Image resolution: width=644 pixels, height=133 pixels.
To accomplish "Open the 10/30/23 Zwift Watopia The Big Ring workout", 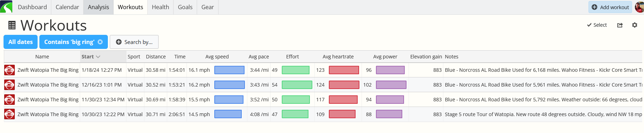I will pyautogui.click(x=48, y=114).
